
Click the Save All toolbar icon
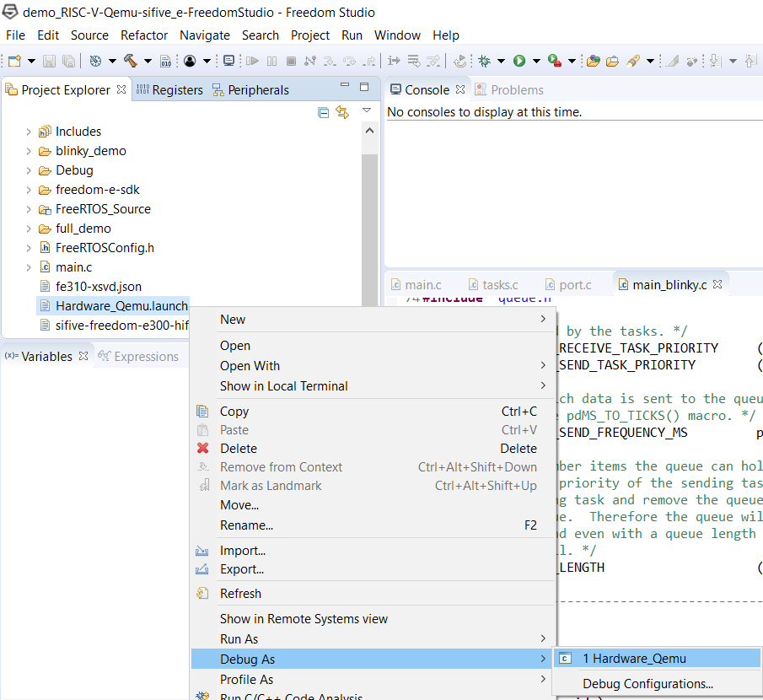pos(68,61)
